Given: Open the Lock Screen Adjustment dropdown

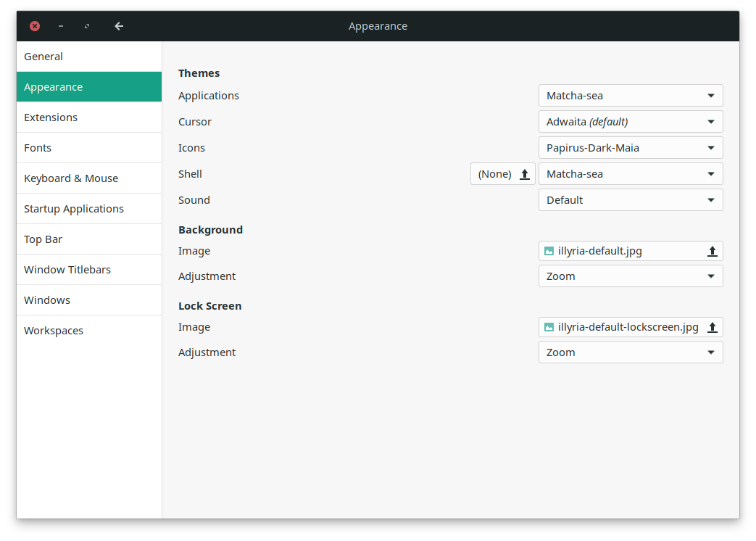Looking at the screenshot, I should [630, 352].
